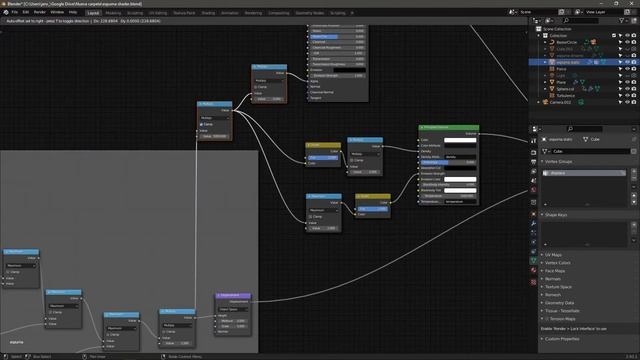Open the Object Constraints properties tab
Screen dimensions: 640x360
(x=533, y=251)
